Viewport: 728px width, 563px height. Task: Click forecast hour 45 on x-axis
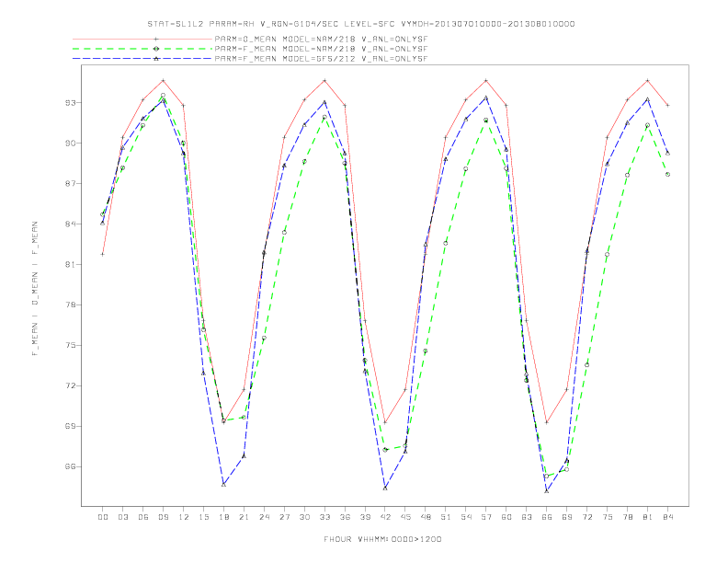coord(405,517)
